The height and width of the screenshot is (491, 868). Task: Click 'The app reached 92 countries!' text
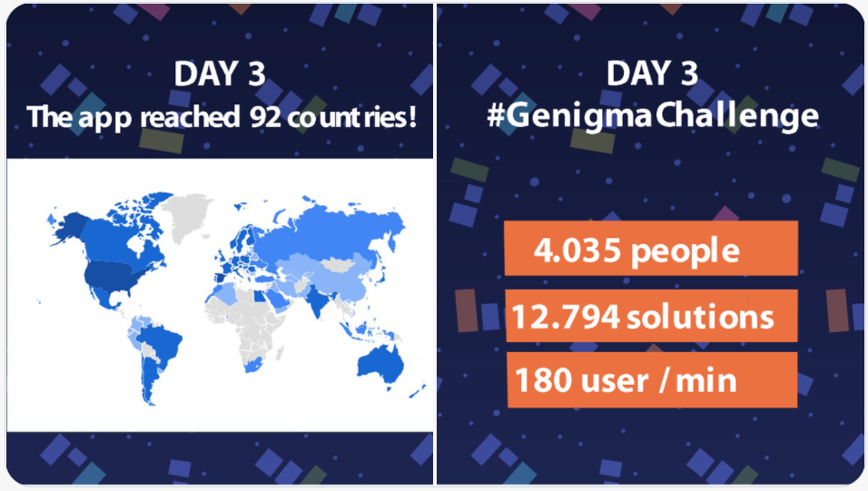pyautogui.click(x=222, y=117)
